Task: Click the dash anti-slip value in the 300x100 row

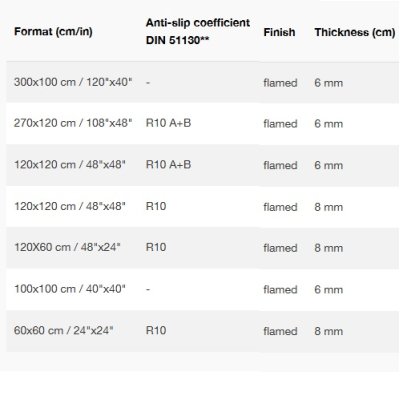Action: click(148, 82)
